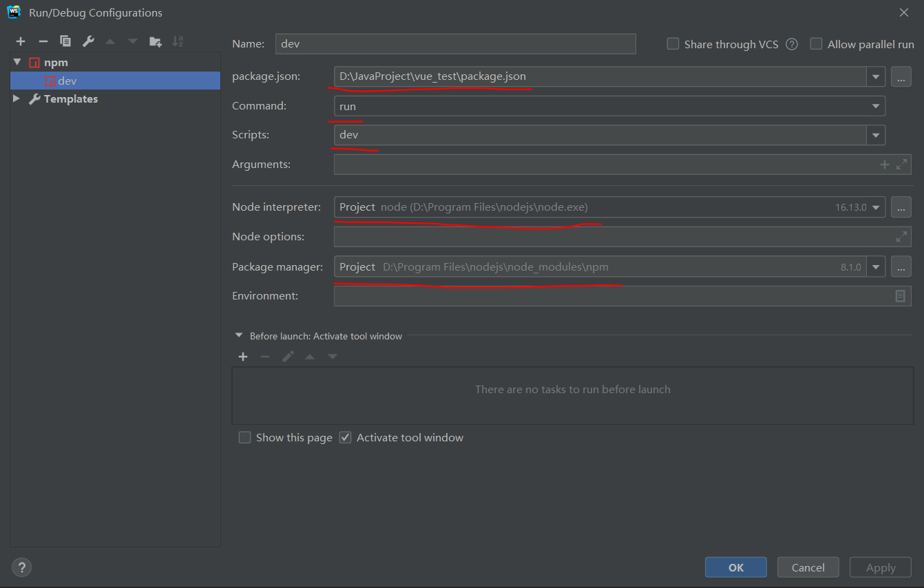Browse for package.json file
This screenshot has height=588, width=924.
(901, 76)
